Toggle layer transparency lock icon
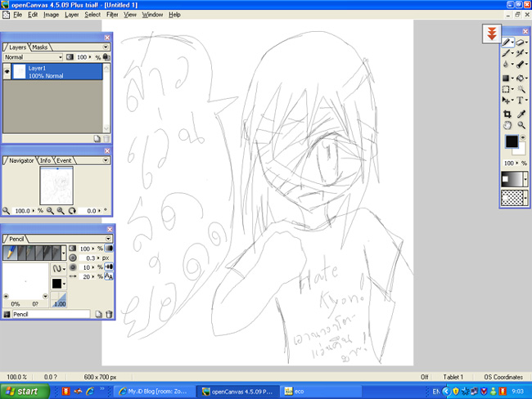Screen dimensions: 532x399 (x=106, y=57)
